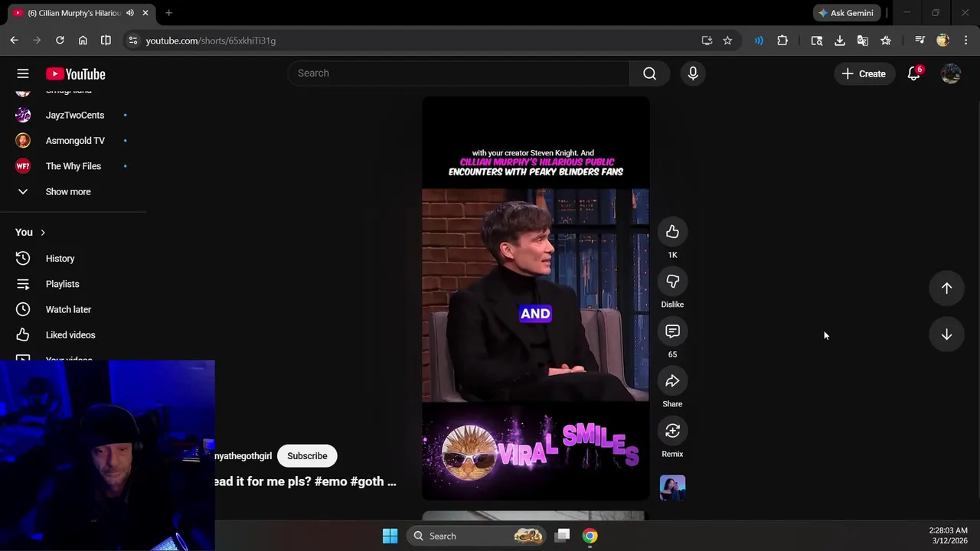Subscribe to the Short's channel

(307, 456)
